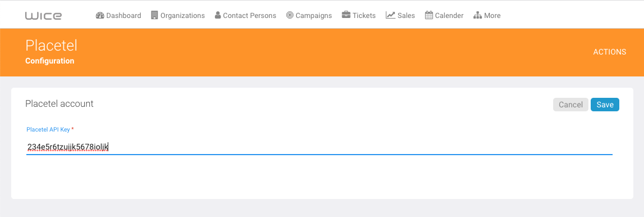Click the Contact Persons user icon
This screenshot has width=644, height=217.
click(x=218, y=15)
